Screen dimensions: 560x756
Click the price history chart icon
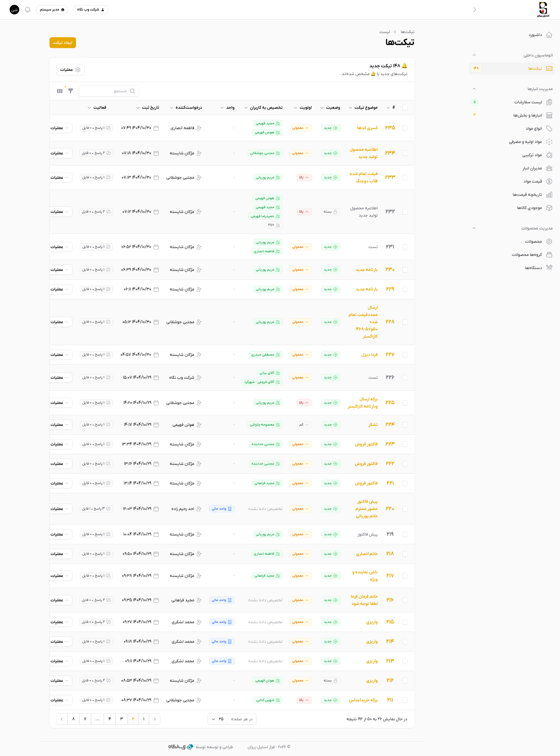(x=549, y=195)
